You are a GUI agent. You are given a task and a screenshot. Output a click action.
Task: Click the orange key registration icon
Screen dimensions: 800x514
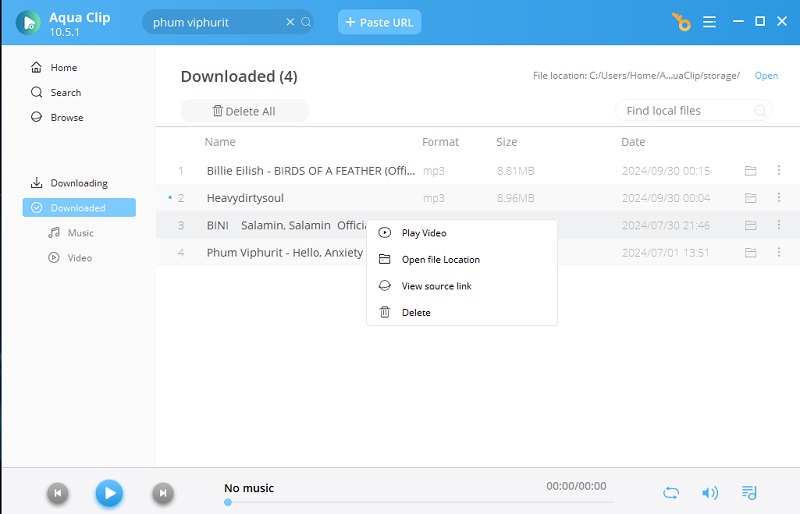point(681,22)
